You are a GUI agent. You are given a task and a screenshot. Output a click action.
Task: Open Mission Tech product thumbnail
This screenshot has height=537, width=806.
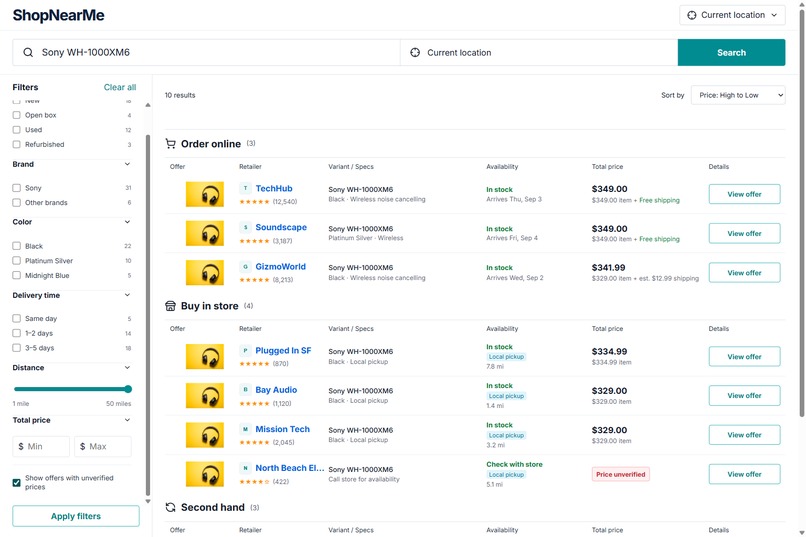pos(205,435)
